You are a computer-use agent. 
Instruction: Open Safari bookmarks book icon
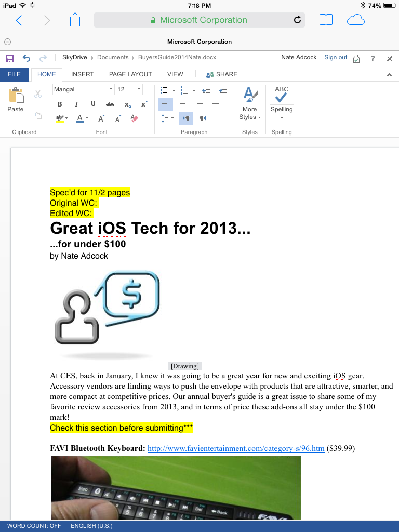click(x=326, y=20)
